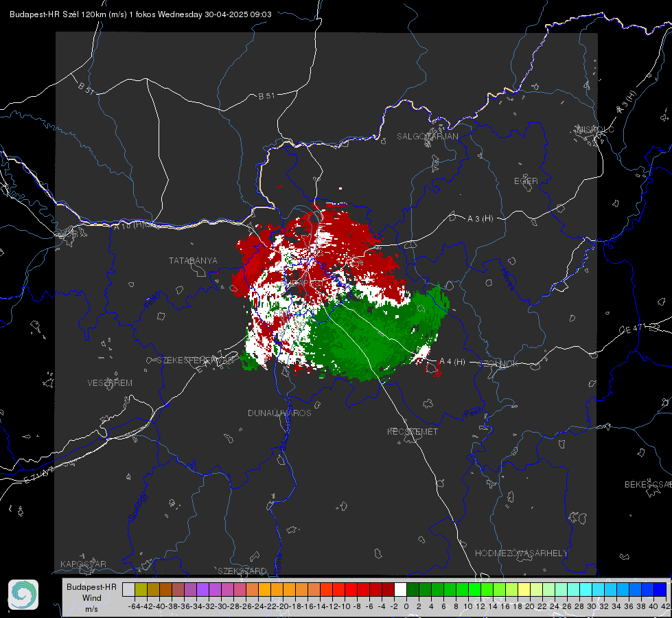Viewport: 672px width, 618px height.
Task: Click the dark blue swatch above 42
Action: (660, 589)
